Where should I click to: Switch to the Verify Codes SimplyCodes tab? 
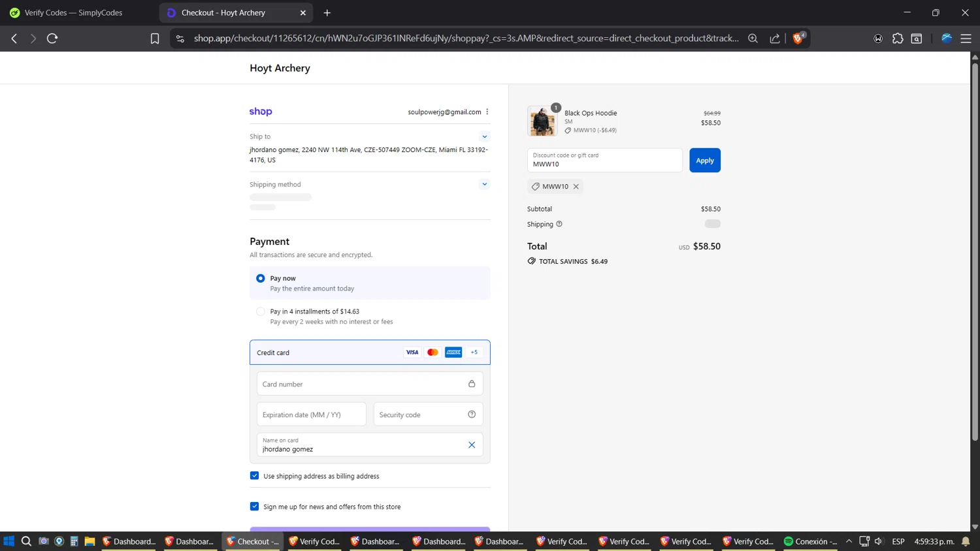(x=73, y=12)
